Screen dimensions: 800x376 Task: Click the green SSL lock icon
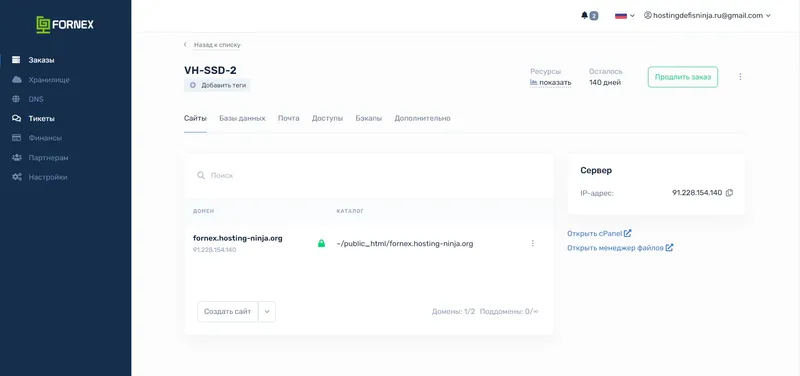(321, 243)
